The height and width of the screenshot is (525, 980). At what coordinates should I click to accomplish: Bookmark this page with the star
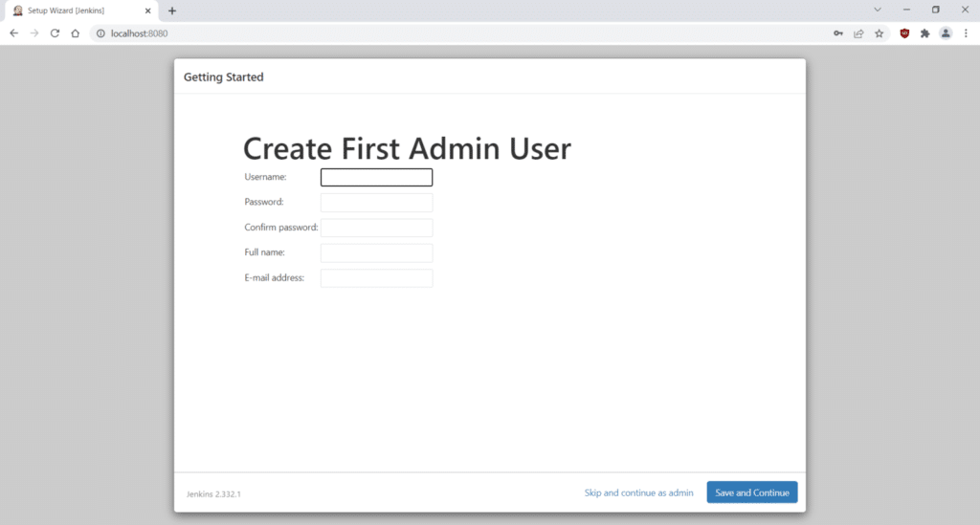click(880, 33)
